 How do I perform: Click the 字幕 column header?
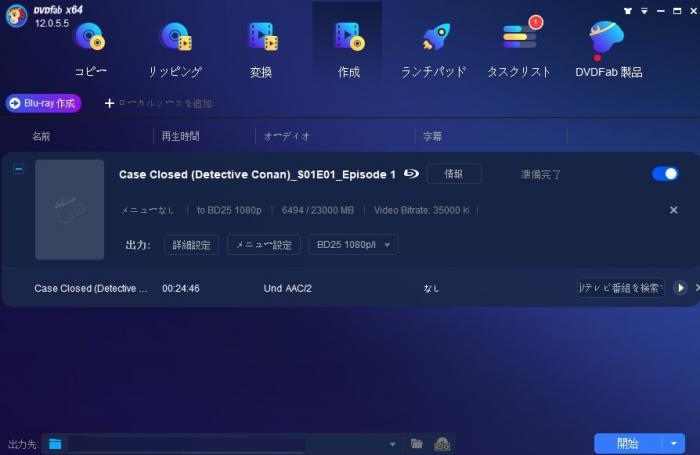tap(433, 136)
